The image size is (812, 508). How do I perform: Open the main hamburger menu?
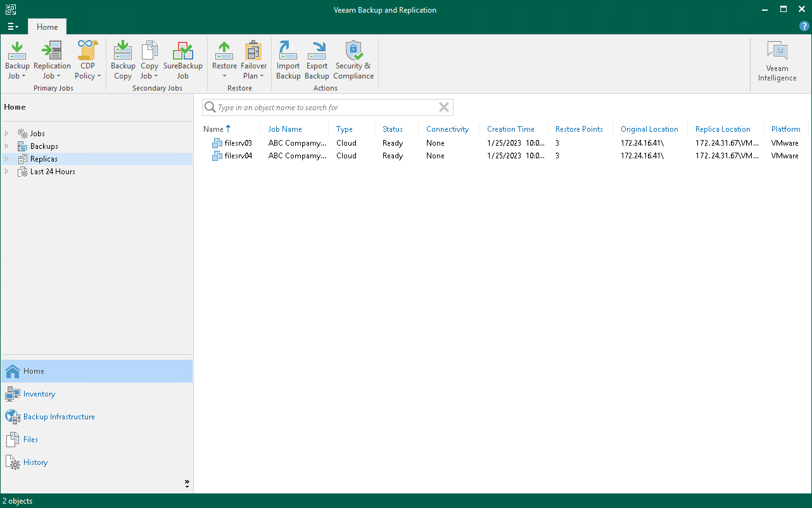13,27
